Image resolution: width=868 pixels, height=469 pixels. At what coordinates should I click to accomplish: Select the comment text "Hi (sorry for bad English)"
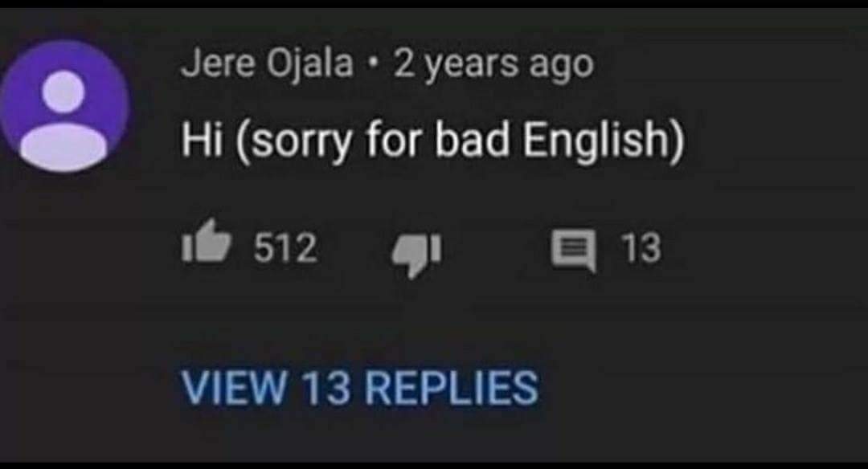[433, 141]
